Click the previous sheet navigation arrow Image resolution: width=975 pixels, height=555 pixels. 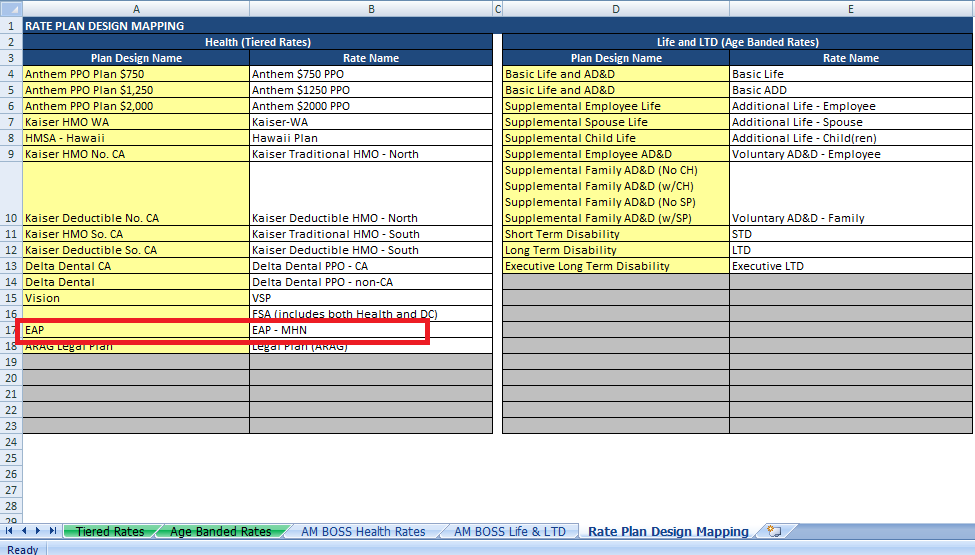[24, 531]
